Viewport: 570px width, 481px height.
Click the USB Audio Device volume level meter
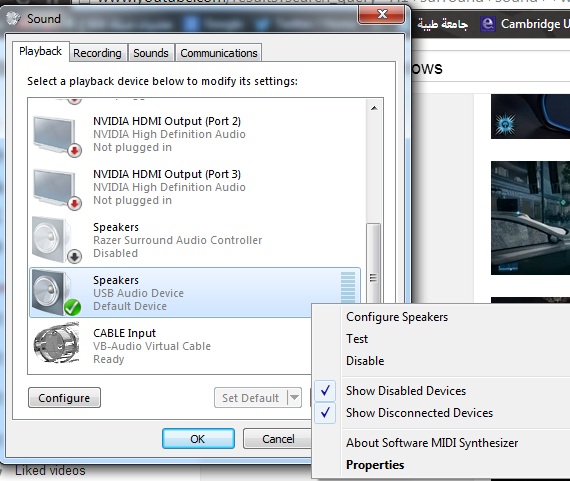(x=348, y=287)
